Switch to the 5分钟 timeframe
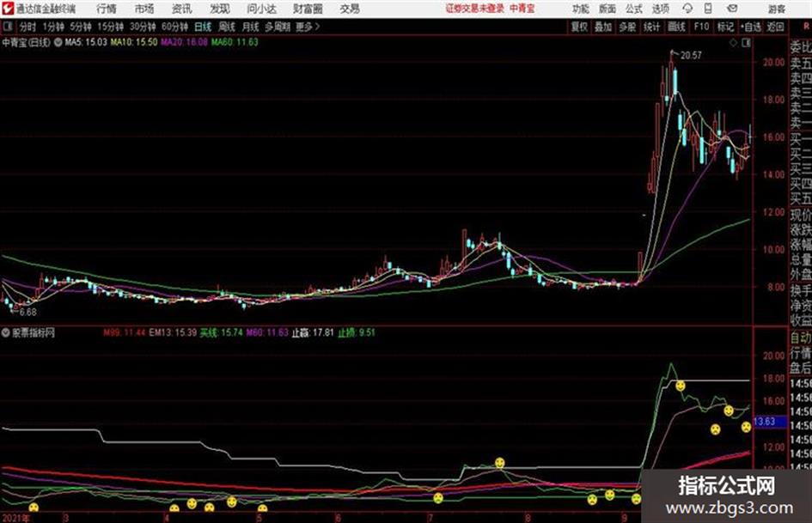Image resolution: width=812 pixels, height=523 pixels. (x=81, y=27)
